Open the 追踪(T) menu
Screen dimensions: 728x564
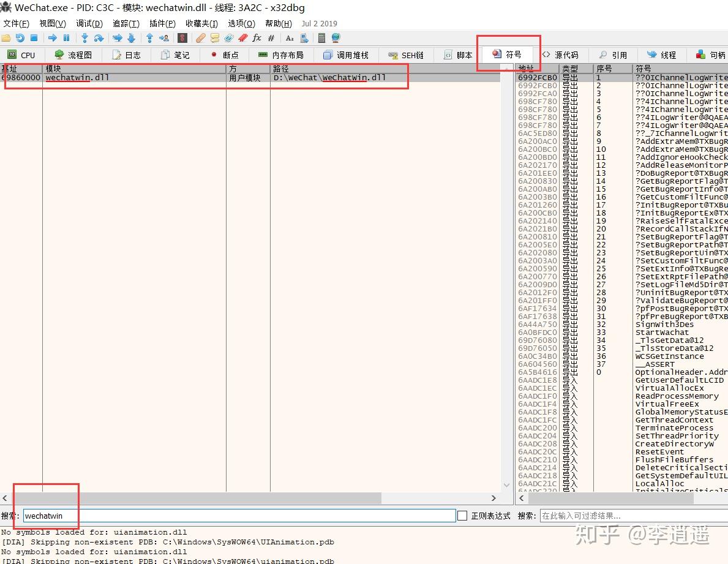point(126,24)
